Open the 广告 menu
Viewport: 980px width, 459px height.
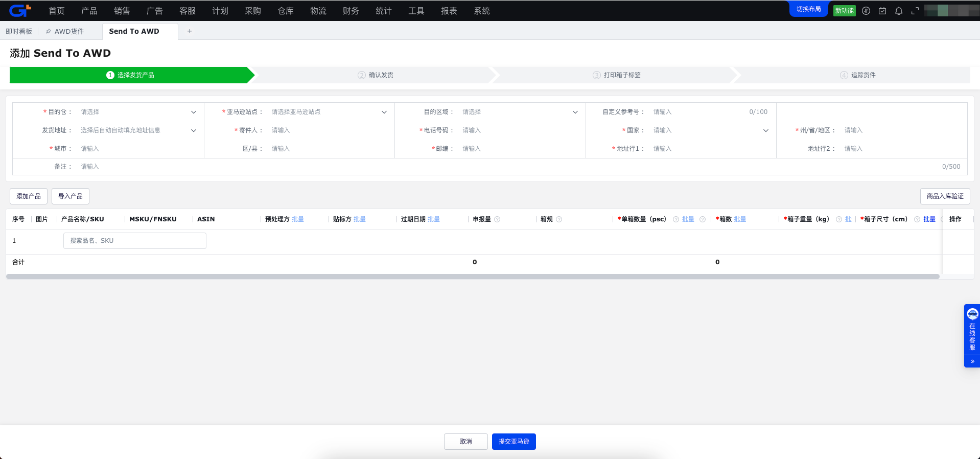click(x=155, y=11)
